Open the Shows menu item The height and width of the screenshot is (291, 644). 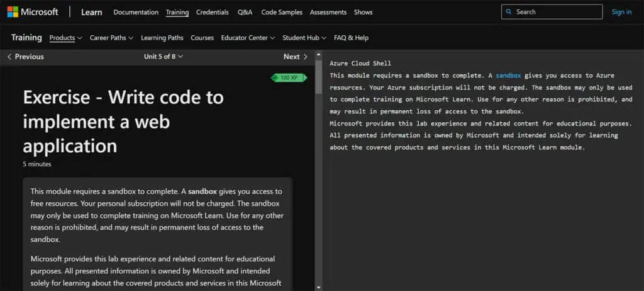pos(363,13)
